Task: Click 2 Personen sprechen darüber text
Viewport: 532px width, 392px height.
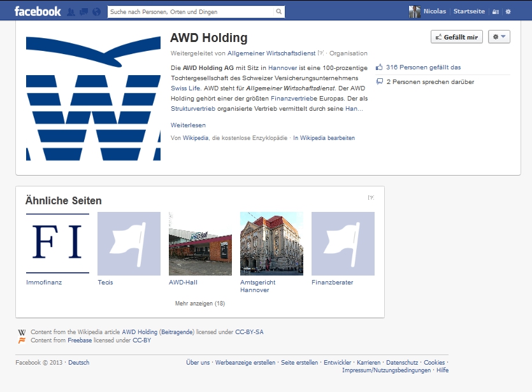Action: point(430,81)
